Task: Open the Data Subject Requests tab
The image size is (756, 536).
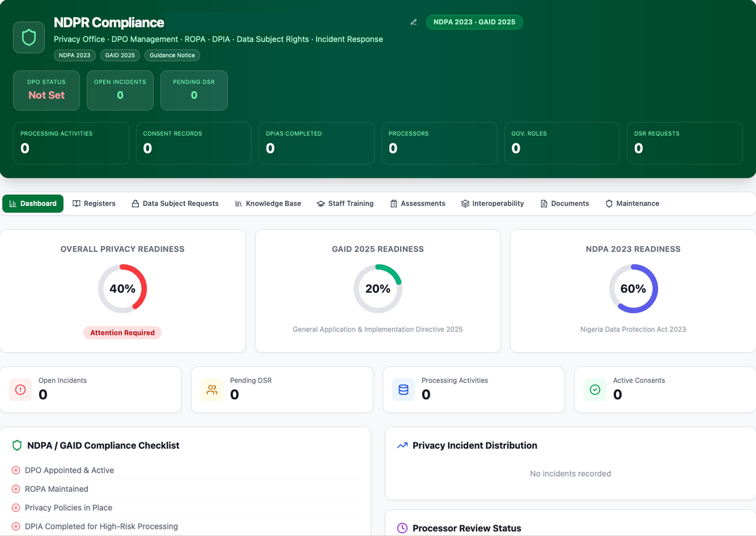Action: click(175, 203)
